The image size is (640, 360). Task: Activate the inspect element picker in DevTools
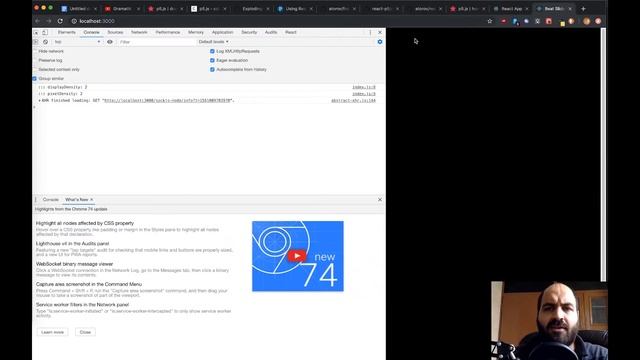[36, 32]
